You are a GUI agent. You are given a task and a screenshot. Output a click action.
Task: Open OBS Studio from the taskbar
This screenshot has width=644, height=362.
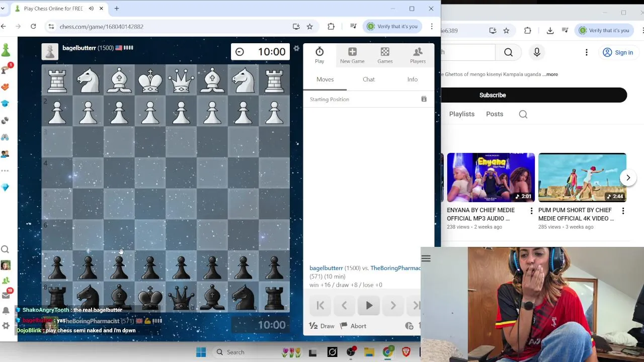(x=351, y=352)
